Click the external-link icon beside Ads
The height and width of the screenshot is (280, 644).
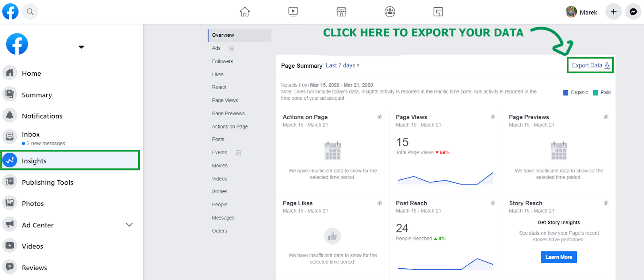[x=231, y=49]
